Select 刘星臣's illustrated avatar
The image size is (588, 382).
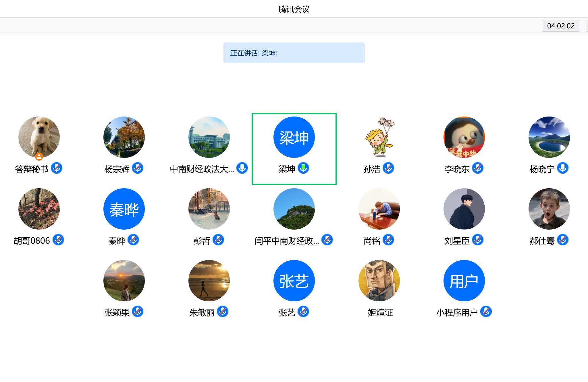tap(464, 209)
